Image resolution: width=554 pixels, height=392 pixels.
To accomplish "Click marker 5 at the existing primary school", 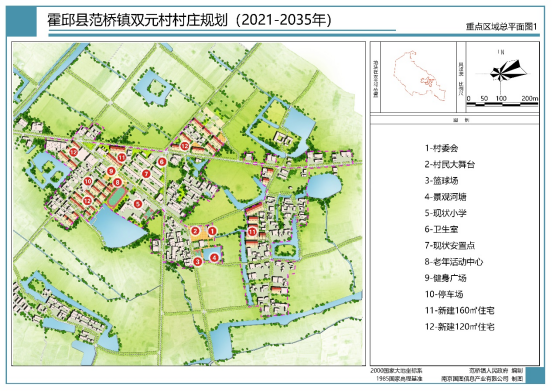I will (x=138, y=204).
